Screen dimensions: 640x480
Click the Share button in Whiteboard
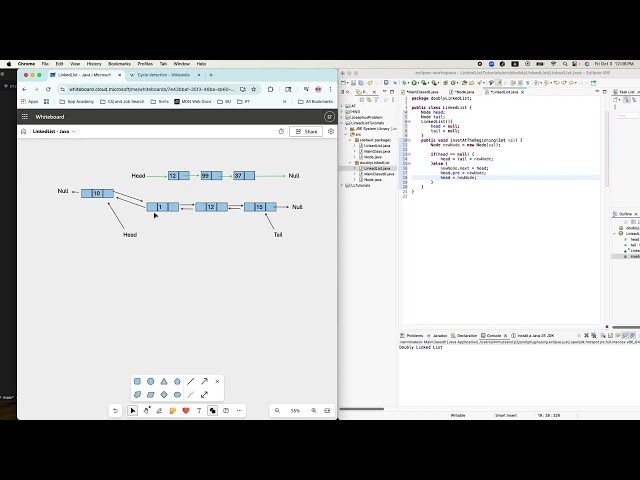pos(306,131)
